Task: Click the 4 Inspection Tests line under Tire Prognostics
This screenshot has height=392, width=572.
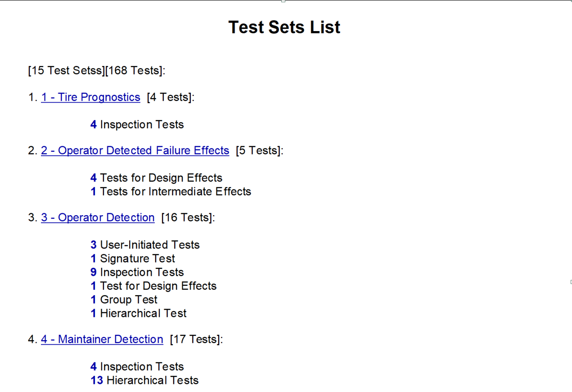Action: (x=137, y=125)
